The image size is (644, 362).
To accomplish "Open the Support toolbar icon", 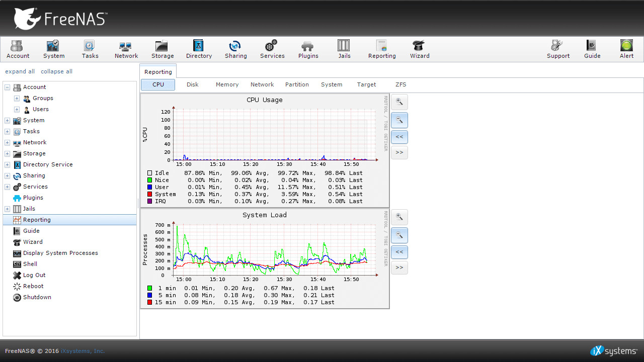I will (x=558, y=49).
